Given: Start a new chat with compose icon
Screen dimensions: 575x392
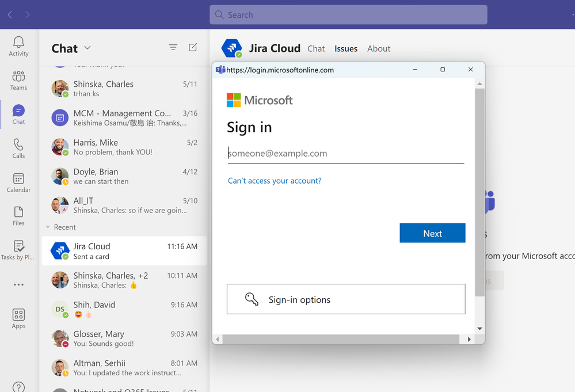Looking at the screenshot, I should click(x=193, y=47).
